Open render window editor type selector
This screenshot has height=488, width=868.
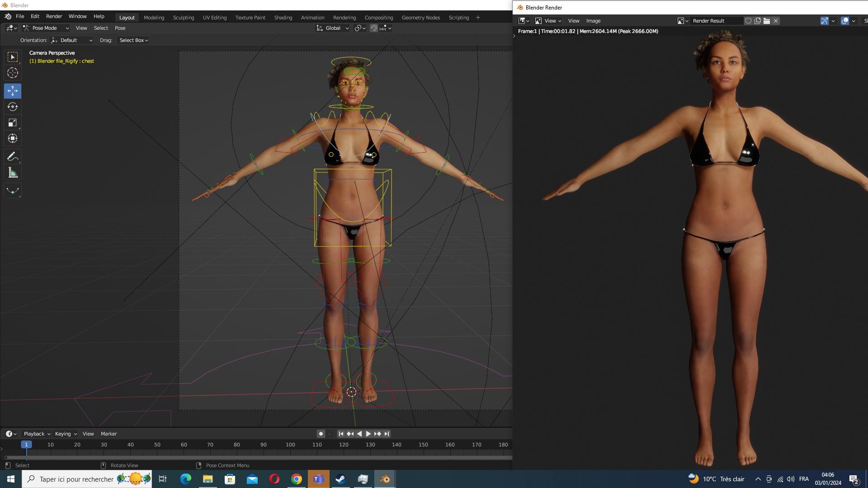click(524, 21)
